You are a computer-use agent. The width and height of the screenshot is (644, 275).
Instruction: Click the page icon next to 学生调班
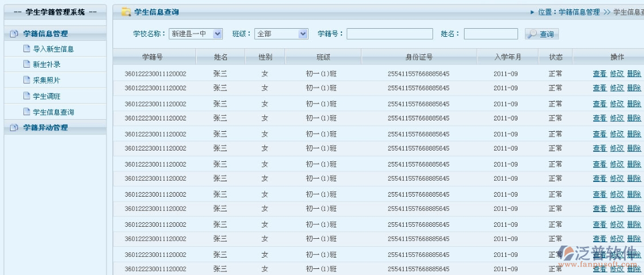pos(27,96)
